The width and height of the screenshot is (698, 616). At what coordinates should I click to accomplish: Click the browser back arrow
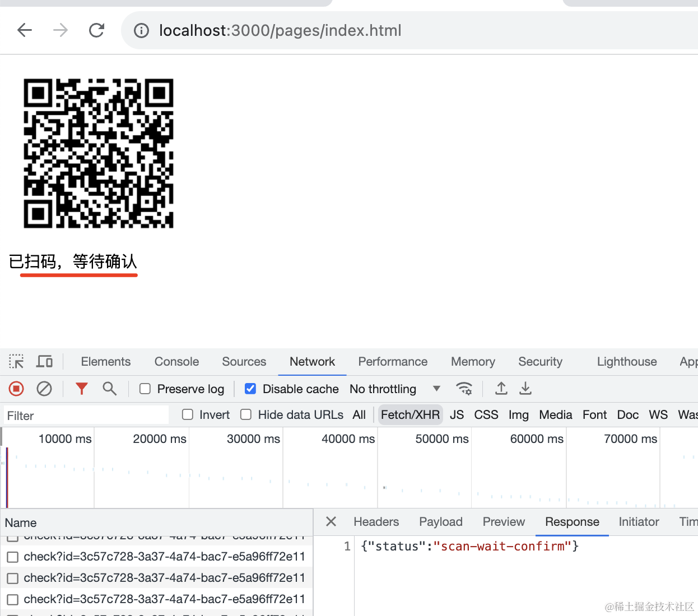(25, 30)
